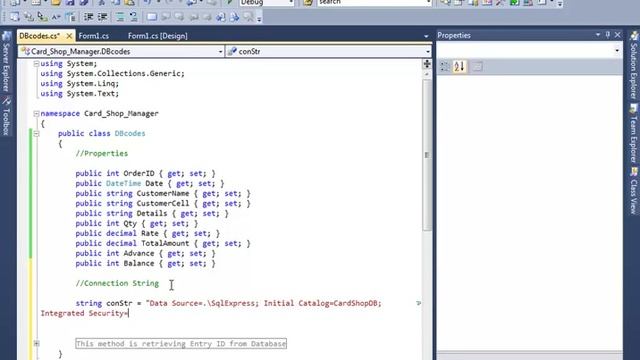This screenshot has width=640, height=360.
Task: Go to the next bookmark
Action: 180,17
